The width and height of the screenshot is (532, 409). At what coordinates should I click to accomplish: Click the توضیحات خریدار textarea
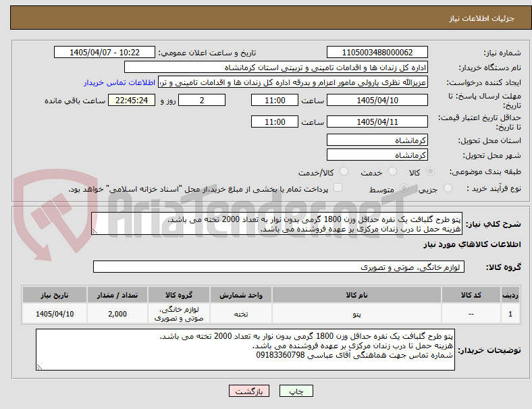coord(245,350)
